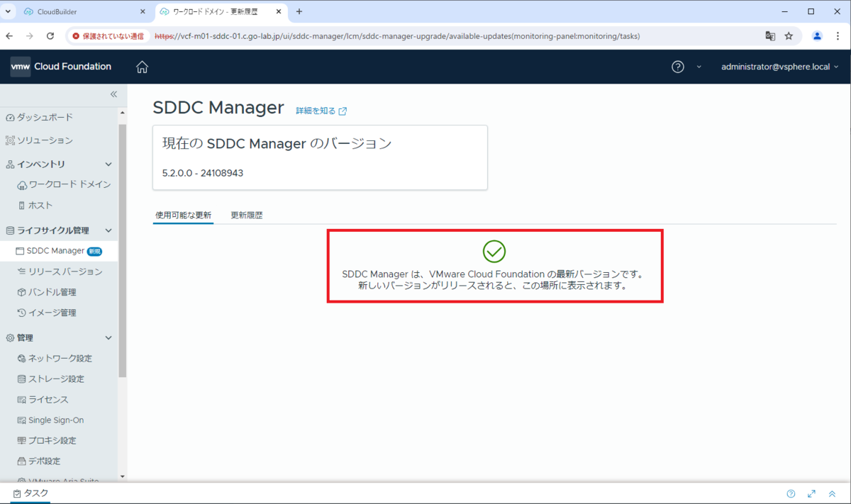This screenshot has width=851, height=504.
Task: Open ダッシュボード in sidebar
Action: [x=44, y=118]
